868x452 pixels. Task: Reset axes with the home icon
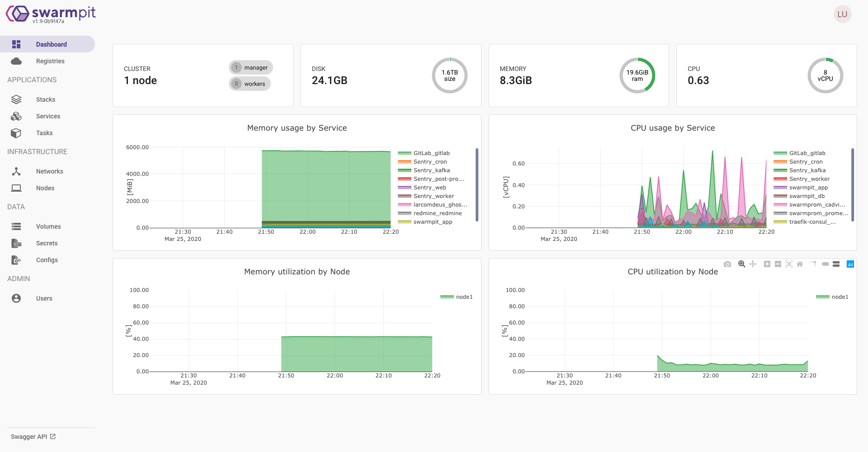click(800, 264)
